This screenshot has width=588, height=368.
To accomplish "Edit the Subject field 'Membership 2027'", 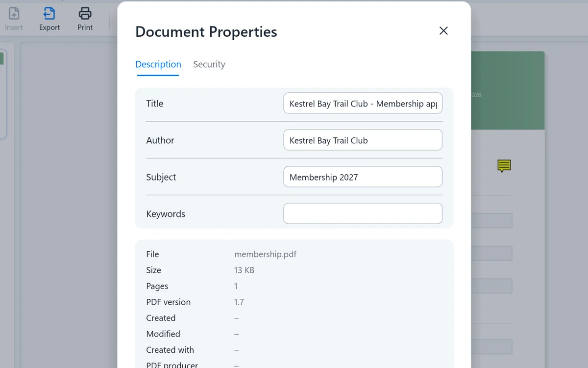I will 363,177.
